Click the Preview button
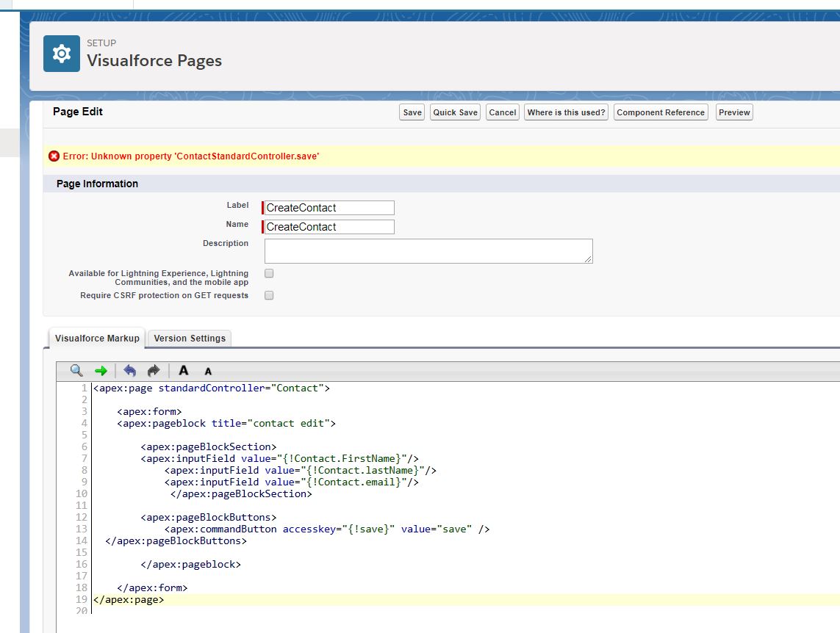Screen dimensions: 840x633 point(734,112)
